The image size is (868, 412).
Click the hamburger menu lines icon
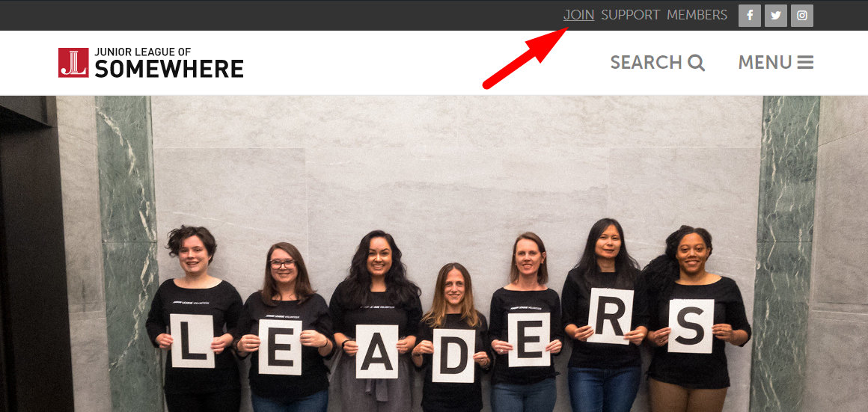(805, 63)
